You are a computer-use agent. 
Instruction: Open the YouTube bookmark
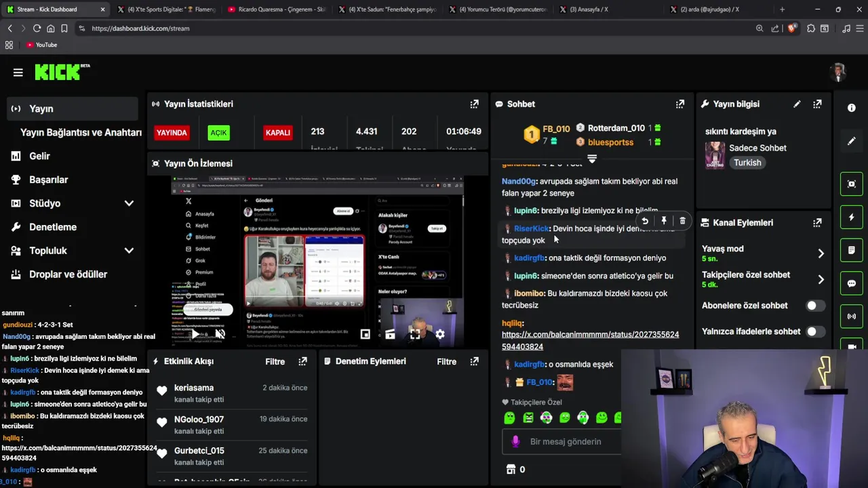point(42,45)
